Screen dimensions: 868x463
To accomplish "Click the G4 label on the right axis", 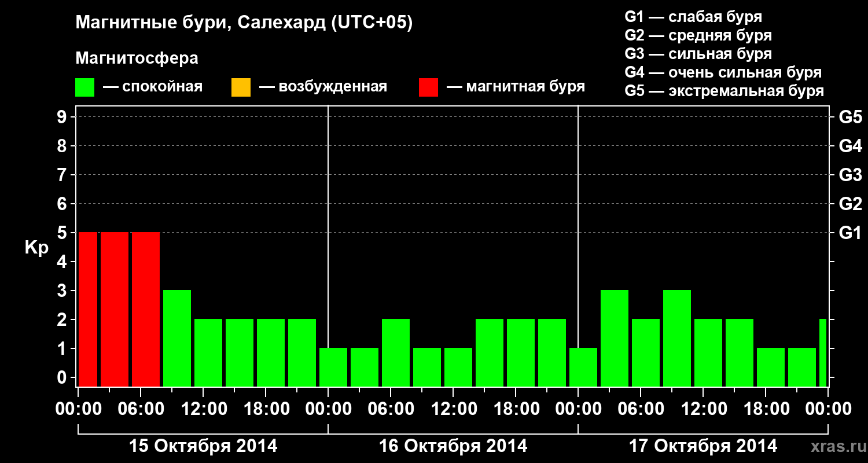I will 851,146.
